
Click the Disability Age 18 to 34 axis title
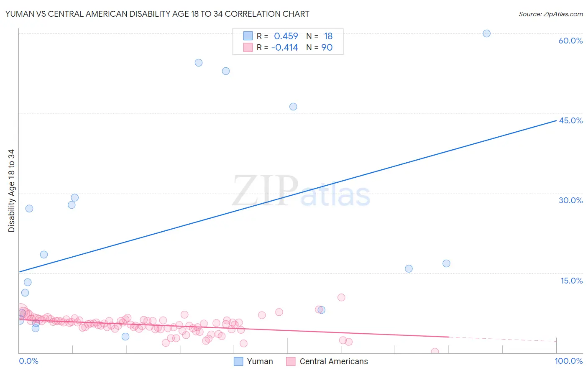[11, 191]
